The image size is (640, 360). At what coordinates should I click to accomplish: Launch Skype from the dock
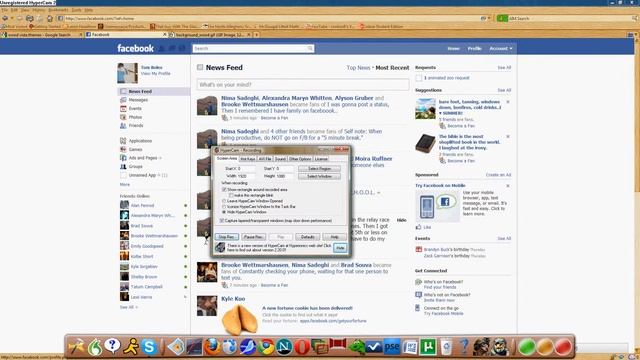(149, 347)
